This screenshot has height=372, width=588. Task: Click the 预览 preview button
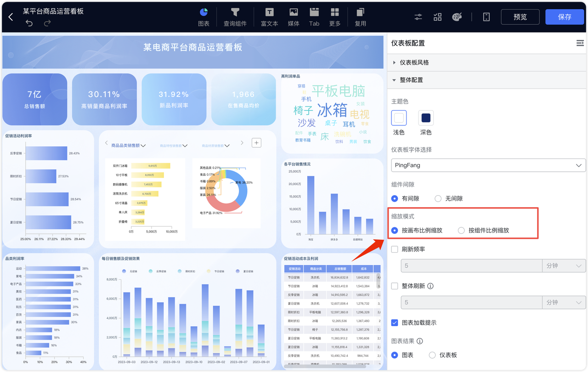pos(520,17)
